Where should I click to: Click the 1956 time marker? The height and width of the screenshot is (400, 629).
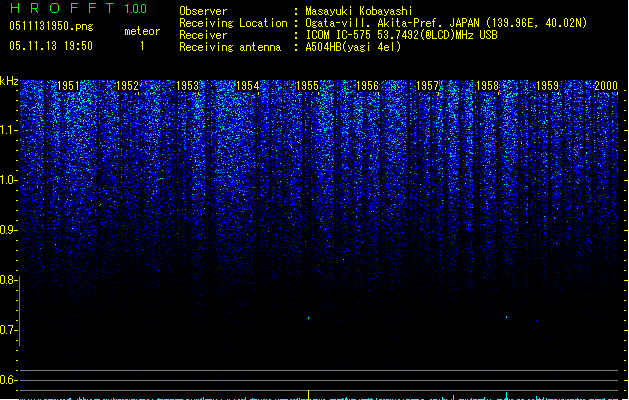367,86
